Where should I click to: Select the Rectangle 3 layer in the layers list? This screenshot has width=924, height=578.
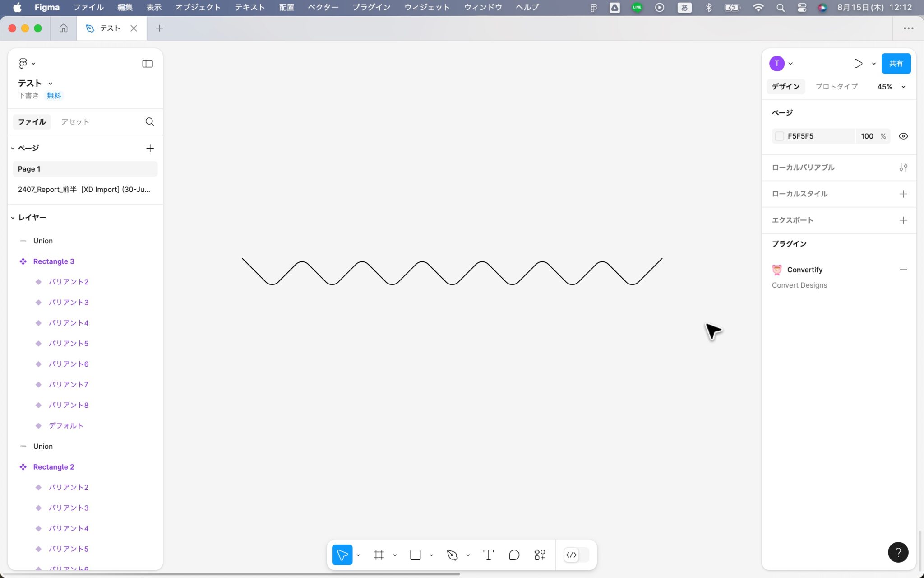[x=54, y=261]
